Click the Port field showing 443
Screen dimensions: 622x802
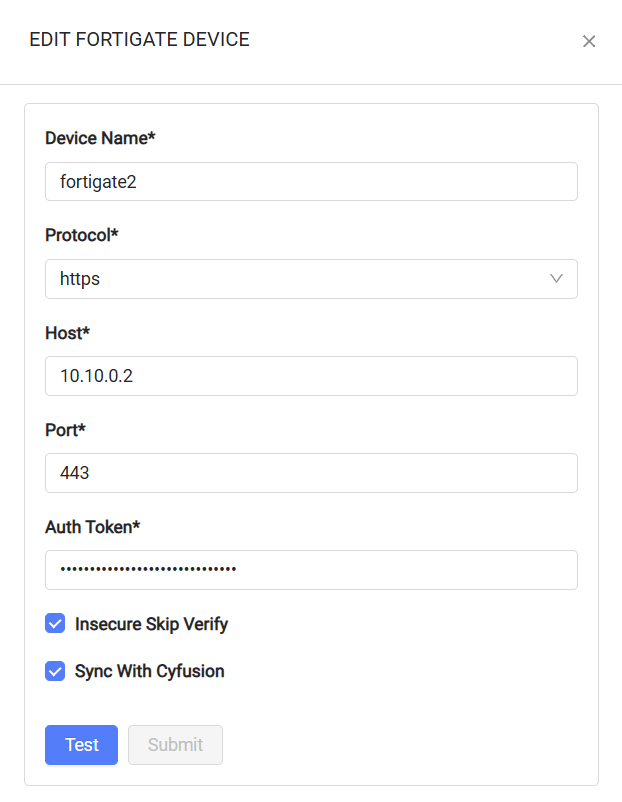311,473
